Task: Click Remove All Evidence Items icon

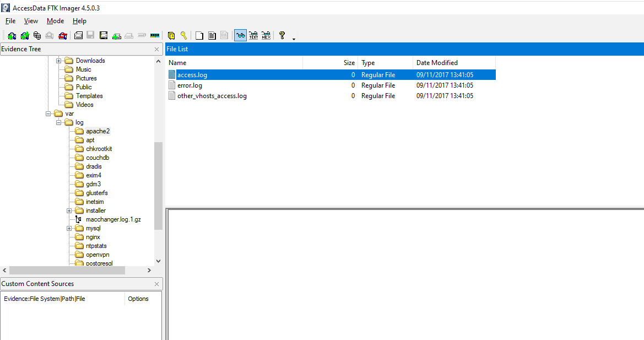Action: click(63, 36)
